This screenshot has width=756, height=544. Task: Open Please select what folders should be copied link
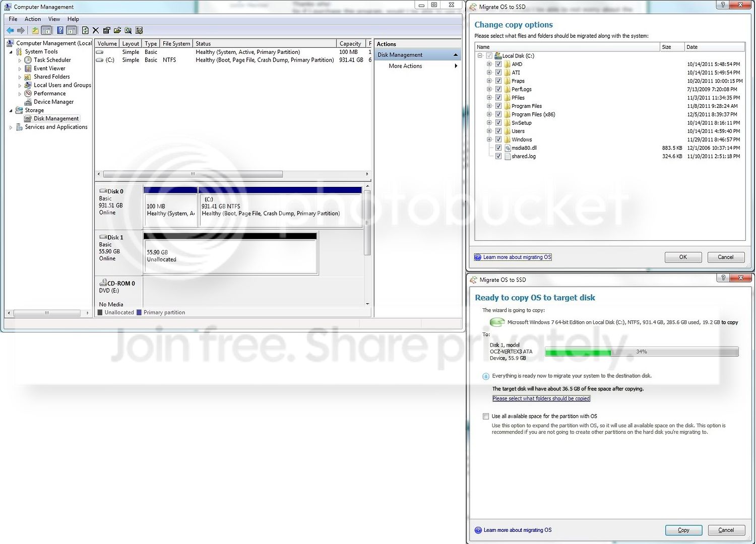click(541, 398)
